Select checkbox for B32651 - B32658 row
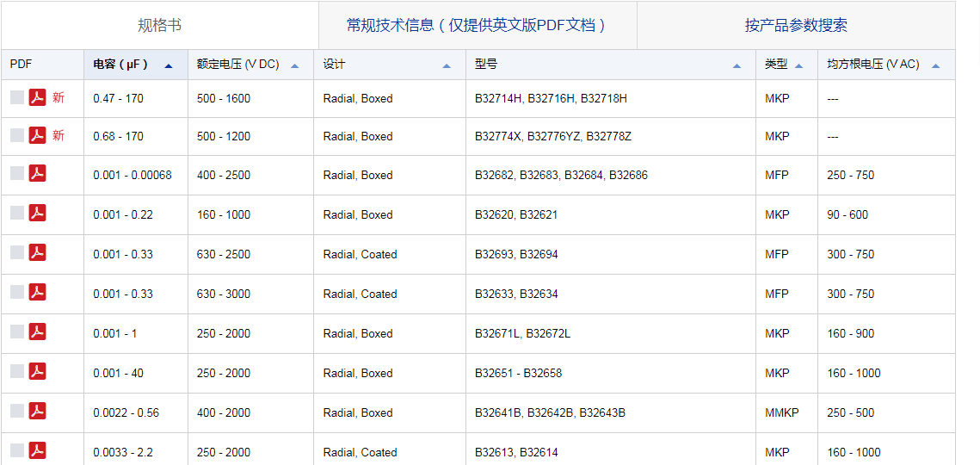The width and height of the screenshot is (980, 465). coord(17,372)
